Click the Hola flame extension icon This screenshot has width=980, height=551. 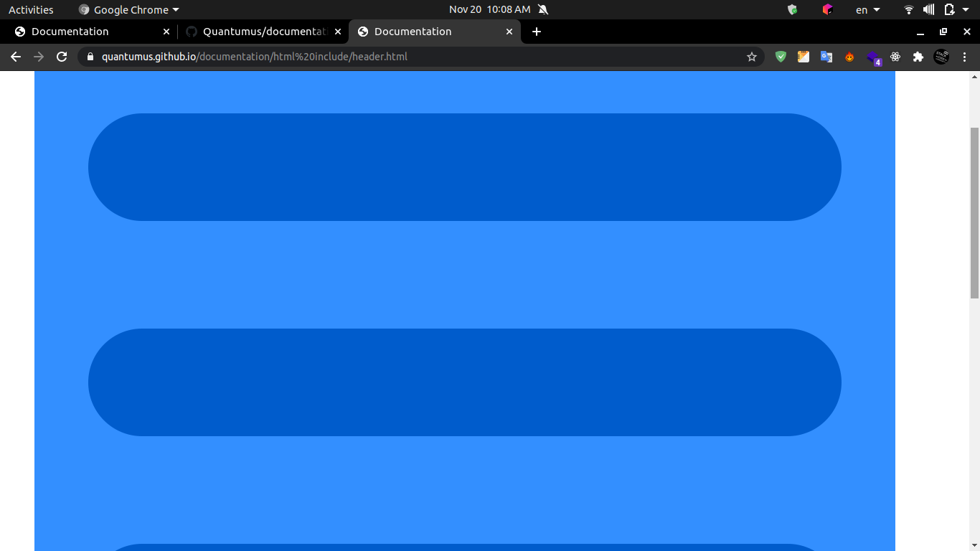[x=849, y=57]
